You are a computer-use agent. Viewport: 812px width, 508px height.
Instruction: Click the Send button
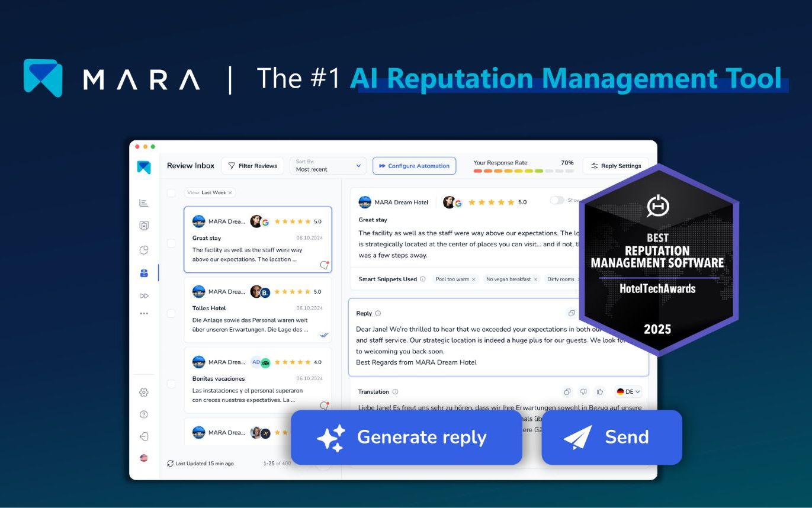coord(612,438)
